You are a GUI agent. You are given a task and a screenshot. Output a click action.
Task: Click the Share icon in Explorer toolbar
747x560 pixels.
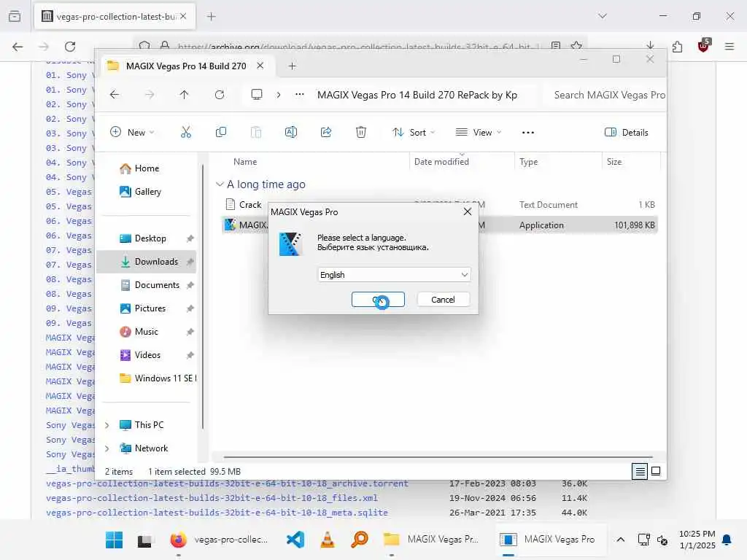coord(326,133)
